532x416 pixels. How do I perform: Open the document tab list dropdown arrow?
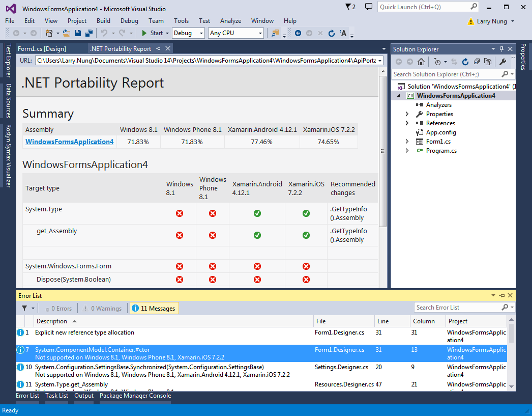pos(383,49)
